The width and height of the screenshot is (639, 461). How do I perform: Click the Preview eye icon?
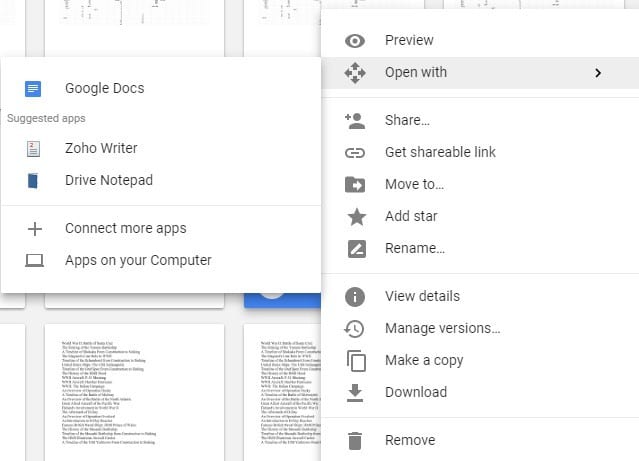tap(355, 41)
